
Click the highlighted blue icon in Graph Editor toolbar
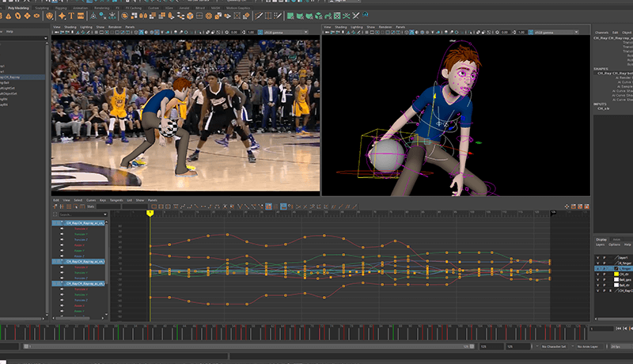click(283, 207)
